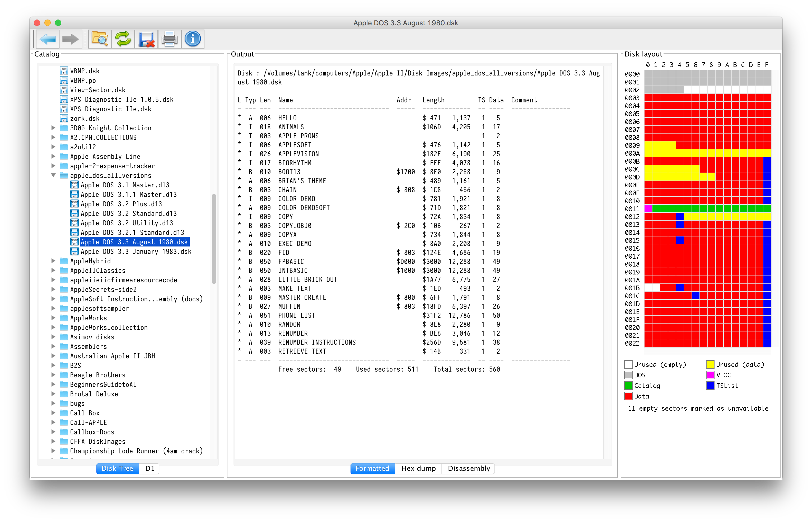
Task: Click the blue info circle icon
Action: (193, 39)
